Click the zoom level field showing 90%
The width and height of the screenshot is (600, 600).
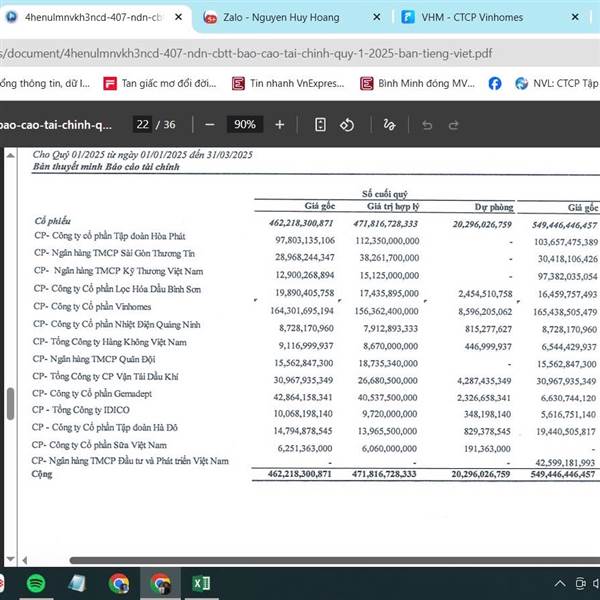tap(245, 124)
